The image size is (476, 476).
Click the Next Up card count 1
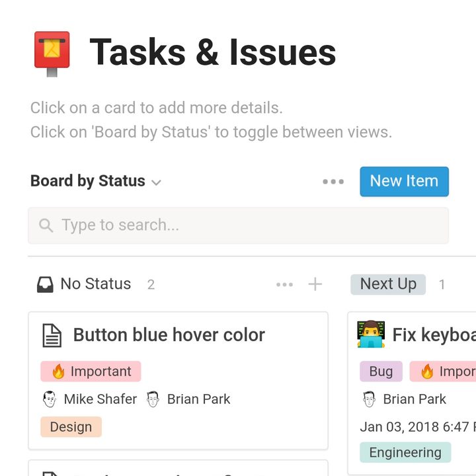442,285
